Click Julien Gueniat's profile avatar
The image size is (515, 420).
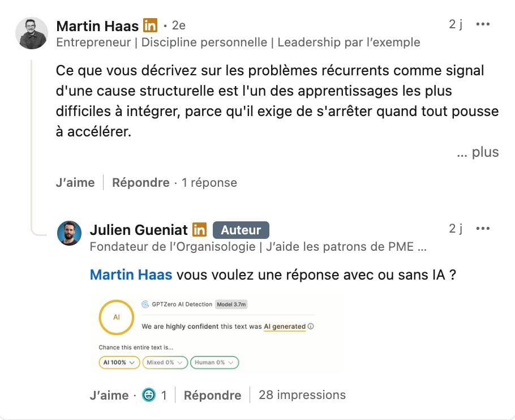click(70, 233)
